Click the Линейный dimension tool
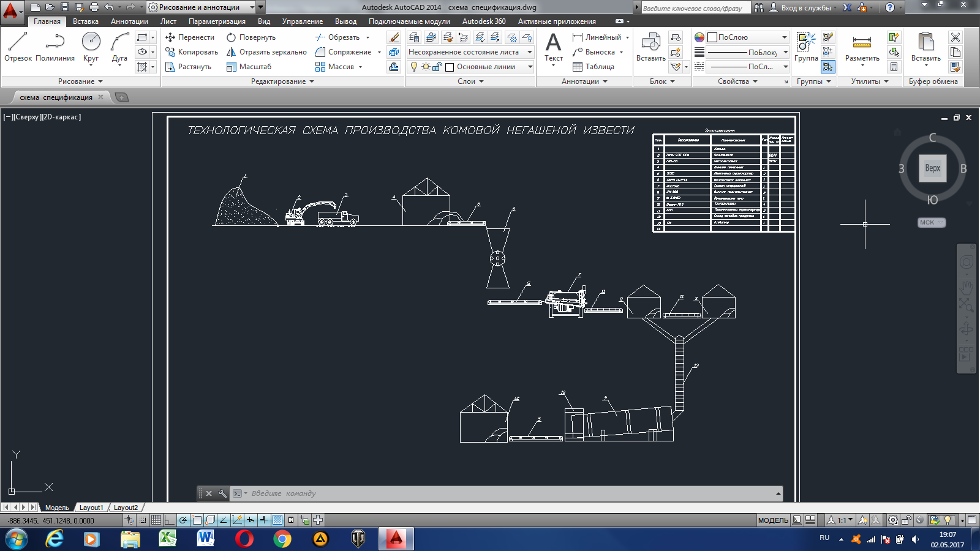 pos(597,37)
